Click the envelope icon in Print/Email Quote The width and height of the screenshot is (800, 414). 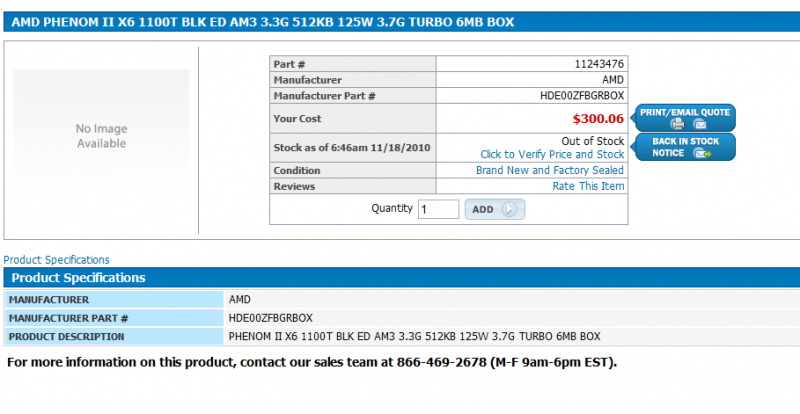[x=700, y=124]
